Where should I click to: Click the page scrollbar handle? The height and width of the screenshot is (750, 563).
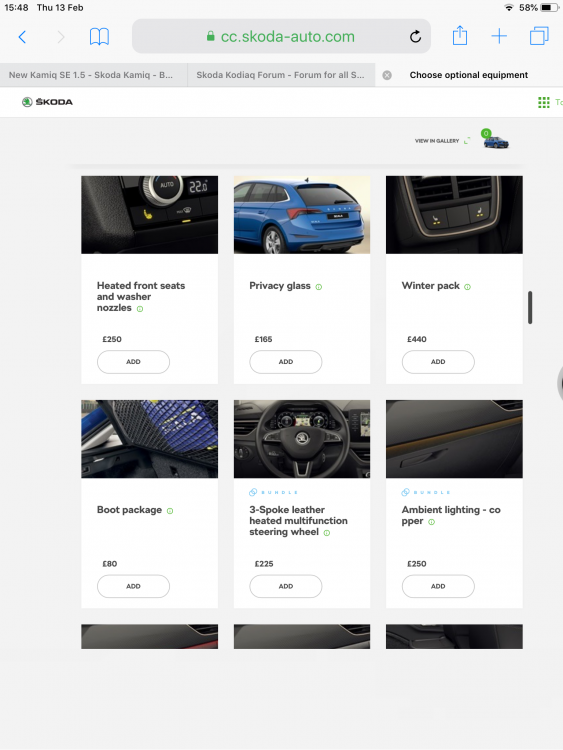pyautogui.click(x=530, y=307)
